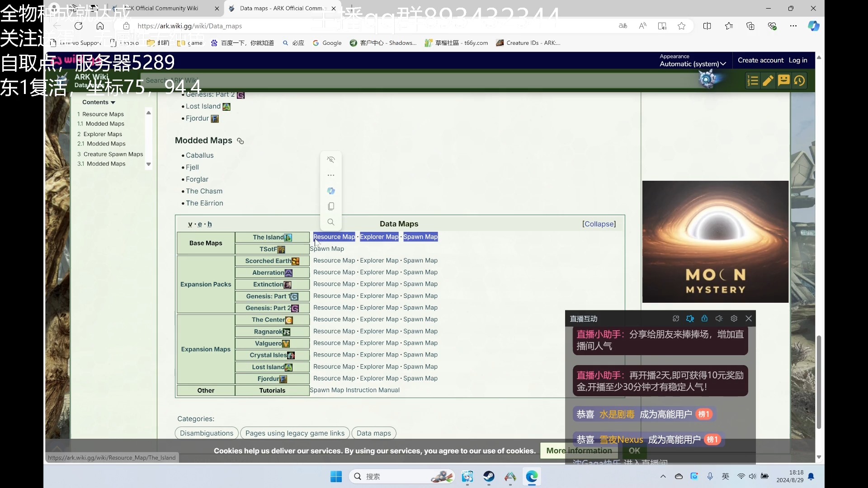This screenshot has width=868, height=488.
Task: Close the Data maps browser tab
Action: pos(334,8)
